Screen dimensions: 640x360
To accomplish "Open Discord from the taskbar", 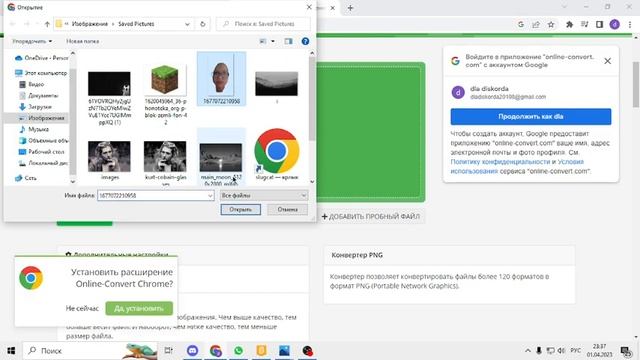I will click(x=192, y=351).
